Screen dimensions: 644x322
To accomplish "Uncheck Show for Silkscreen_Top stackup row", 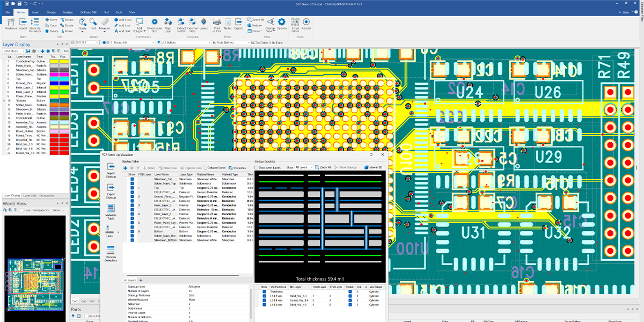I will click(132, 179).
